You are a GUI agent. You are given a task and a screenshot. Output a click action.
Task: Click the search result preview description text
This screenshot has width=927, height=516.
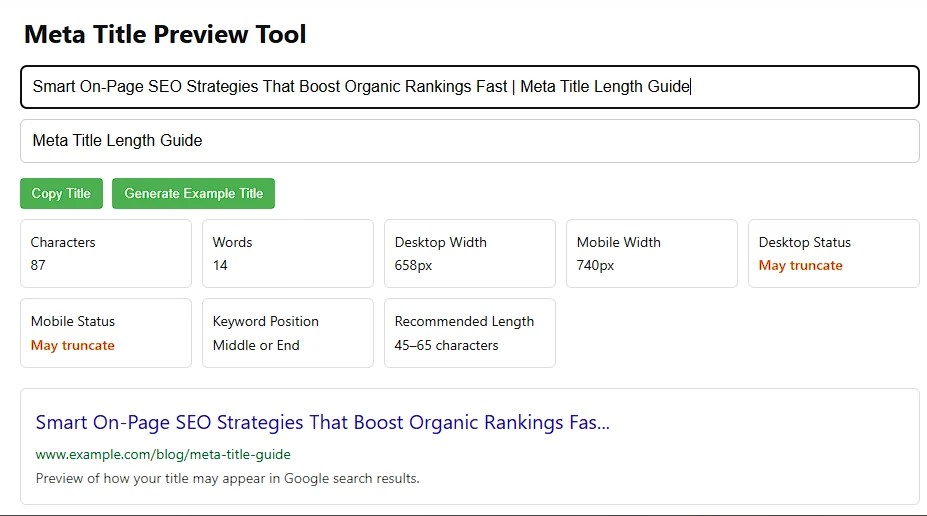(x=228, y=478)
